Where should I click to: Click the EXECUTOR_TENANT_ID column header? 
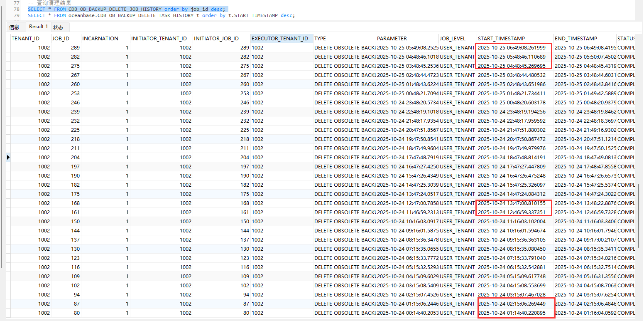[280, 39]
